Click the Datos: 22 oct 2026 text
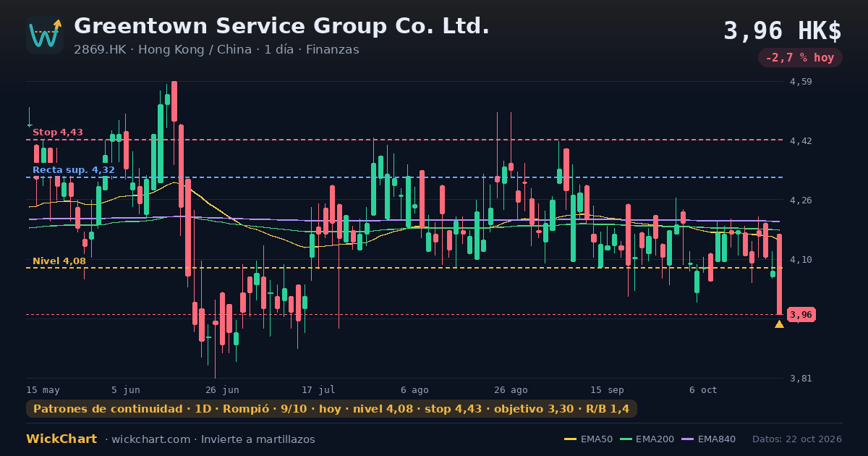The image size is (868, 456). pos(797,439)
